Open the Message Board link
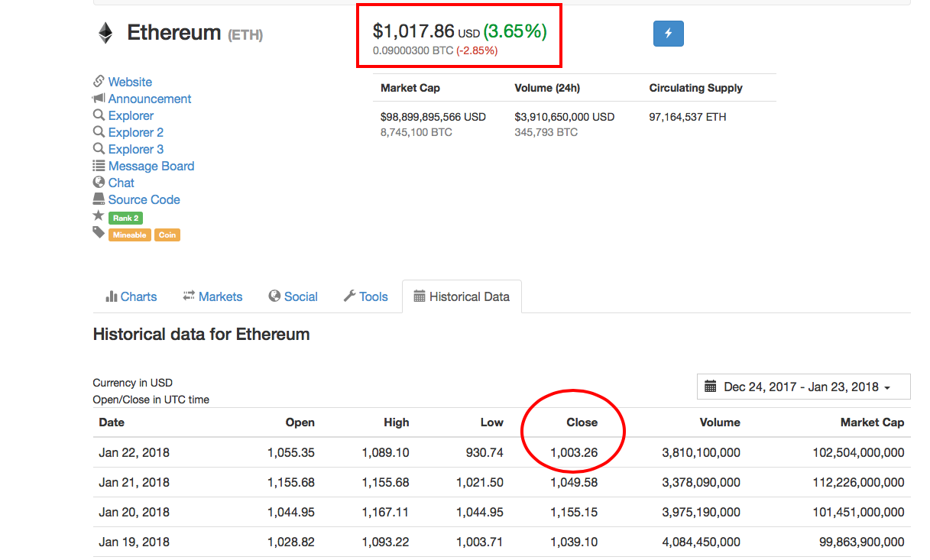Image resolution: width=930 pixels, height=560 pixels. [151, 166]
